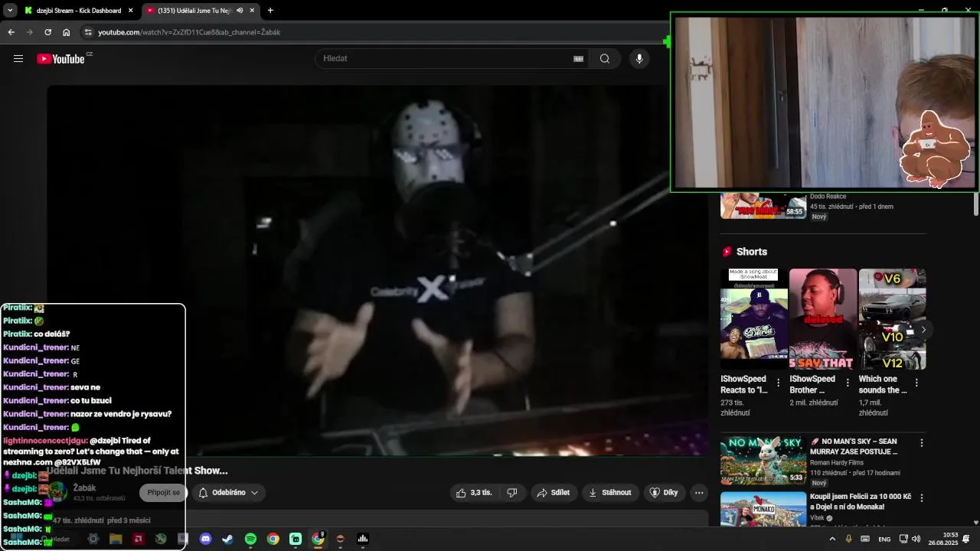Image resolution: width=980 pixels, height=551 pixels.
Task: Click the Shorts section heading
Action: click(x=752, y=252)
